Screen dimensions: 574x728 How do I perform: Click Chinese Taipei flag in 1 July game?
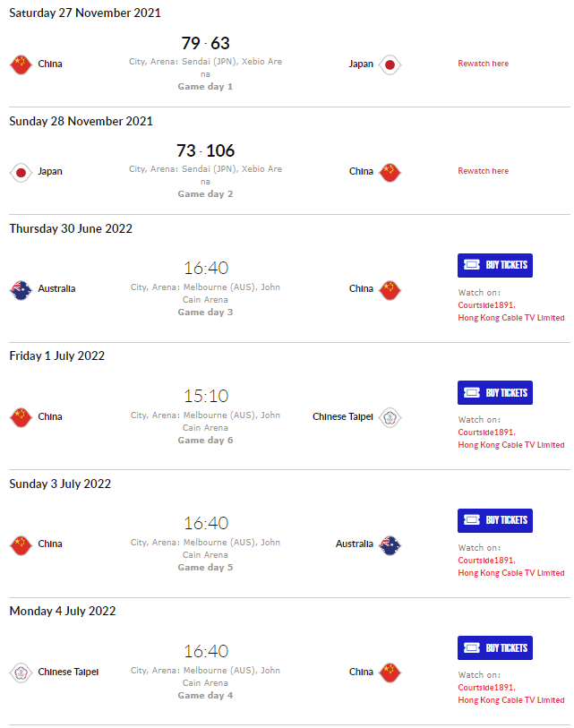[x=390, y=417]
